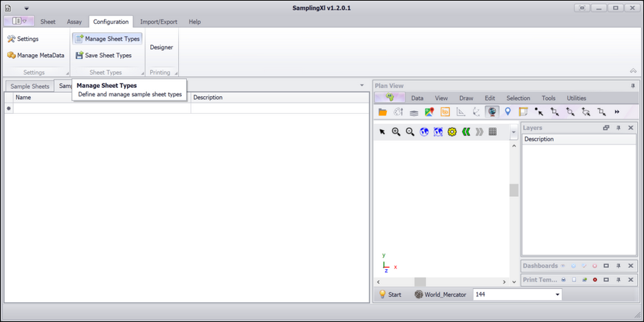Select the black pointer arrow tool
This screenshot has width=644, height=322.
pos(382,131)
